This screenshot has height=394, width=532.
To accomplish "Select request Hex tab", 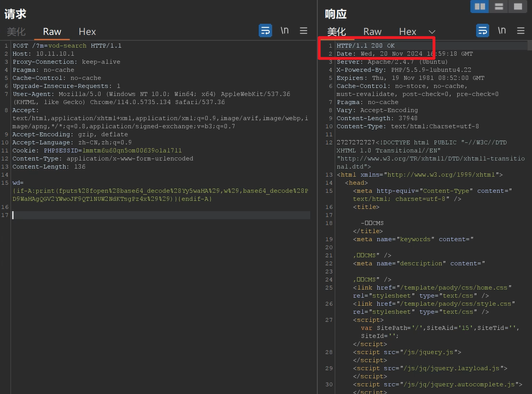I will (x=87, y=32).
